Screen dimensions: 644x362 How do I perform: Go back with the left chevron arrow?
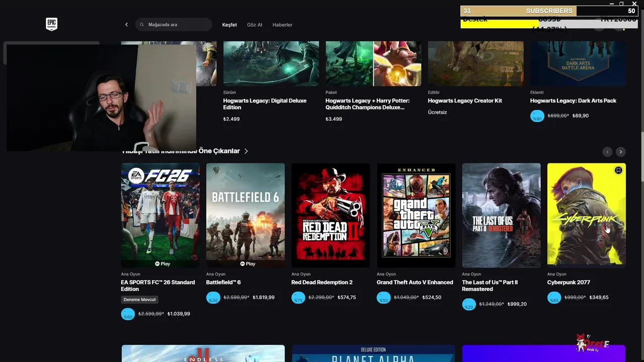(x=126, y=25)
